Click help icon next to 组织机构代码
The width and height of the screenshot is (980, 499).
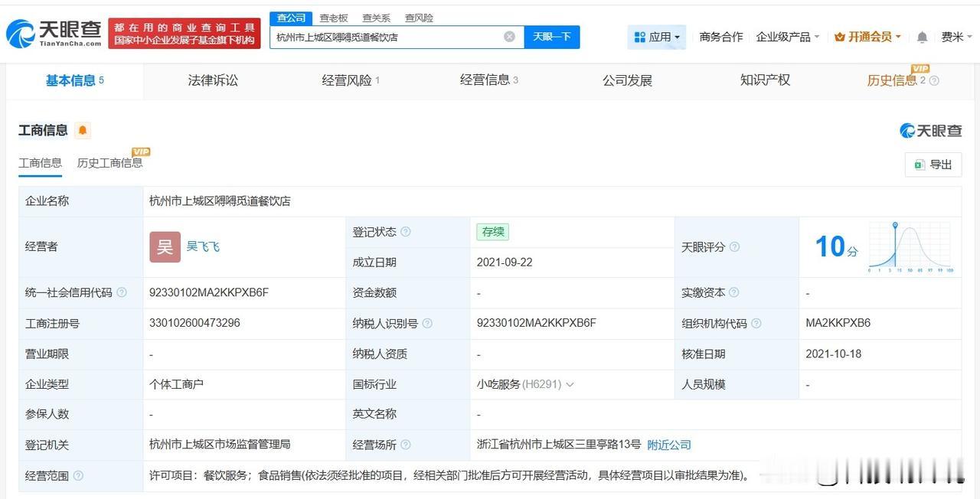click(x=756, y=323)
